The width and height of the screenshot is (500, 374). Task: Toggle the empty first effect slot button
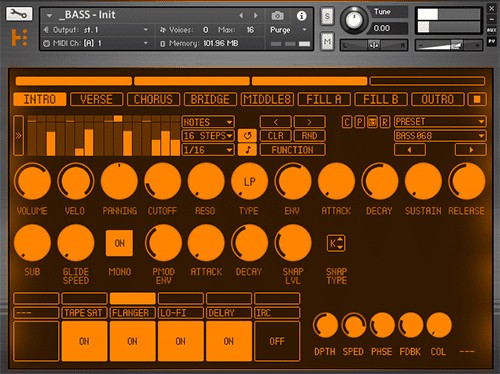(36, 341)
